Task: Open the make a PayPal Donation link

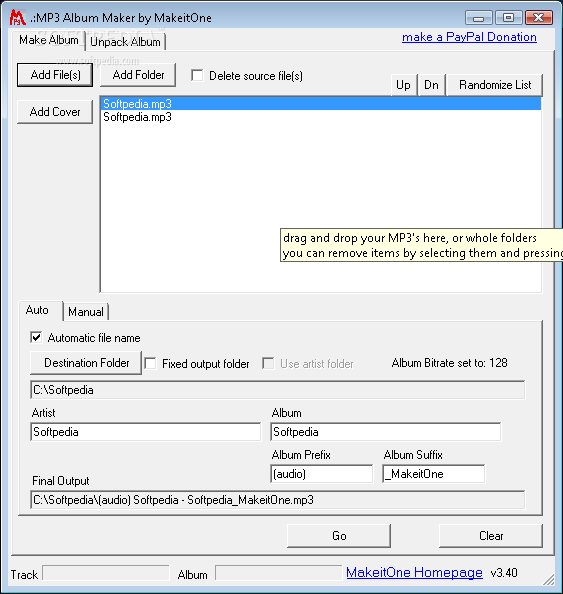Action: [x=469, y=37]
